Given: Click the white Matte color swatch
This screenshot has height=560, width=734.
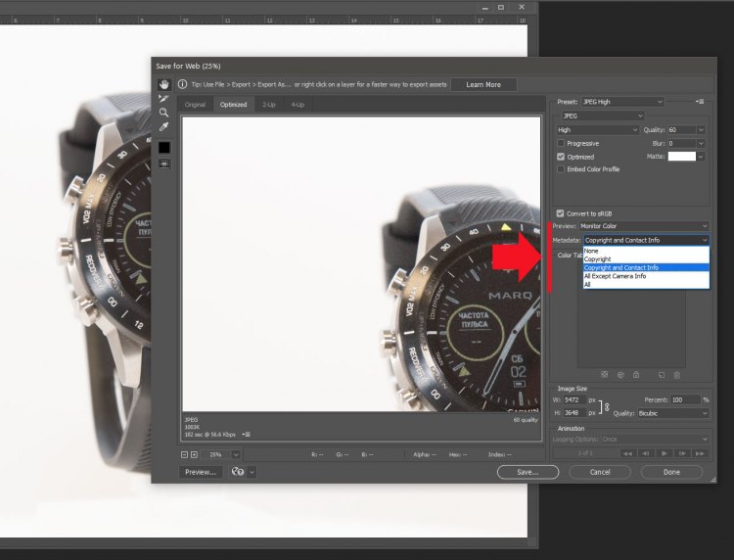Looking at the screenshot, I should click(x=681, y=157).
